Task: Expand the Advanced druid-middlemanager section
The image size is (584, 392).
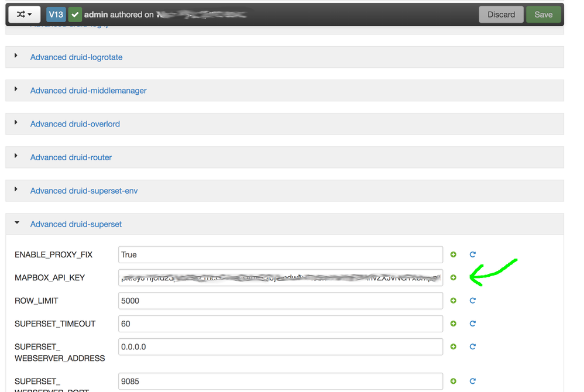Action: 88,91
